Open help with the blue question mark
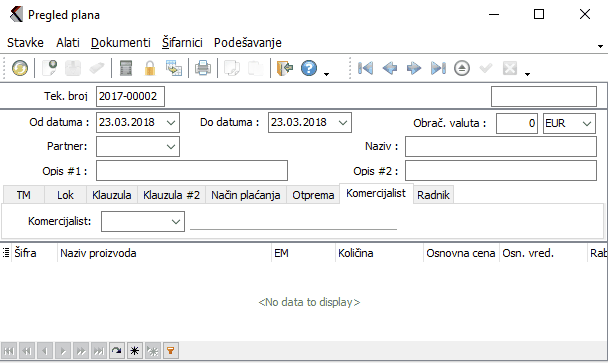The image size is (608, 363). point(309,68)
